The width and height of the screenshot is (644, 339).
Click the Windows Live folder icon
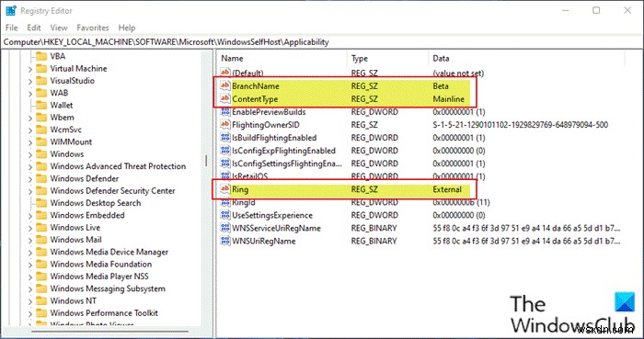41,228
